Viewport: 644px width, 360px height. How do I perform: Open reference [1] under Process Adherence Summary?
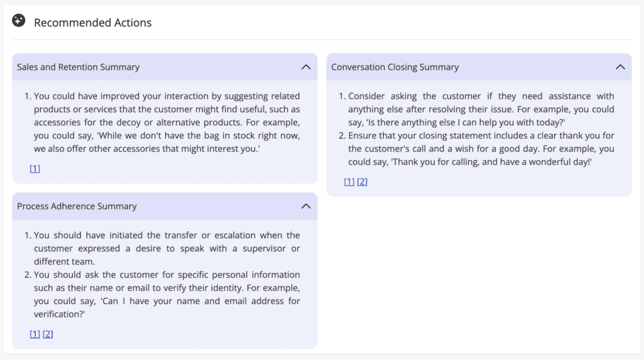point(35,334)
